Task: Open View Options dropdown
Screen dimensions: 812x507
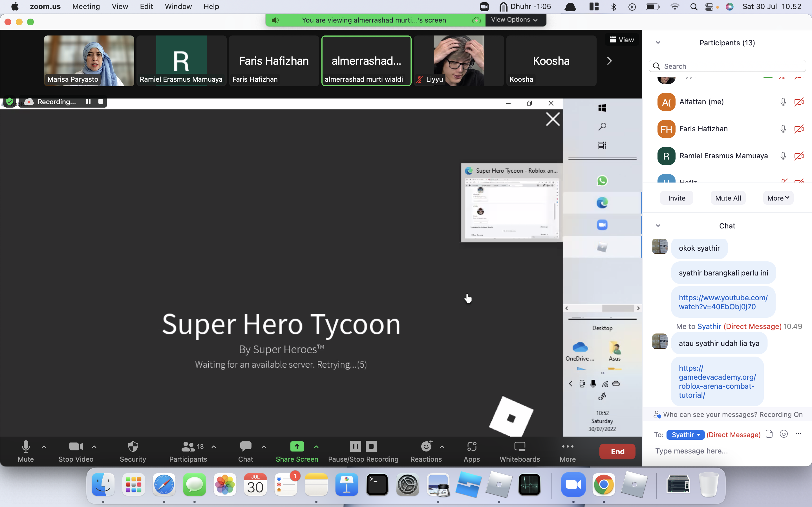Action: [x=514, y=20]
